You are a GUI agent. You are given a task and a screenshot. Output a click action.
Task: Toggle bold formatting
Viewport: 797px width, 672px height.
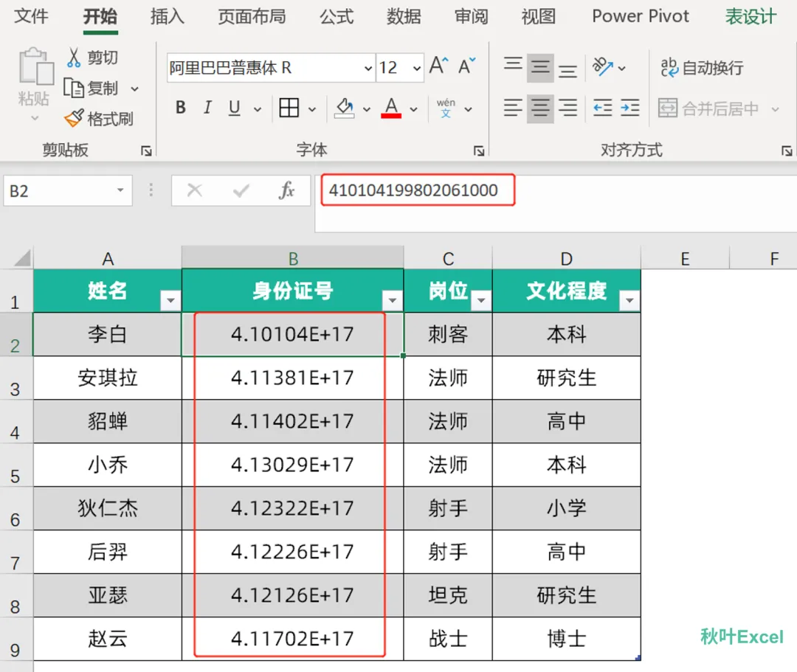pyautogui.click(x=181, y=108)
